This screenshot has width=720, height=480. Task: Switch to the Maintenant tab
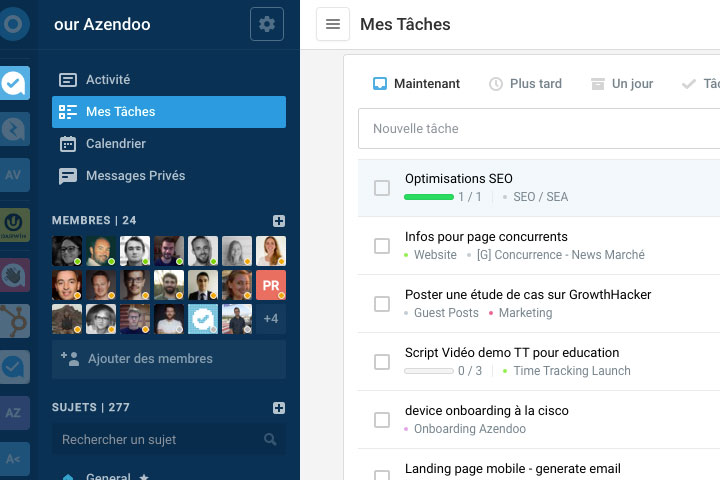pyautogui.click(x=416, y=84)
